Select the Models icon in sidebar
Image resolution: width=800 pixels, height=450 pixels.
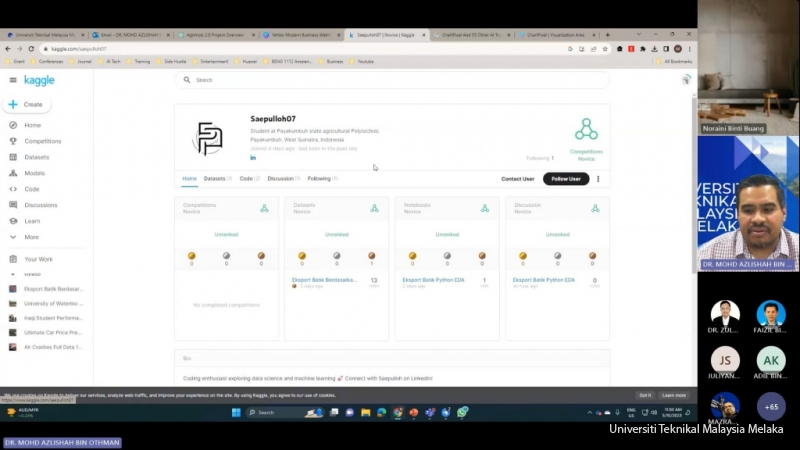coord(13,173)
